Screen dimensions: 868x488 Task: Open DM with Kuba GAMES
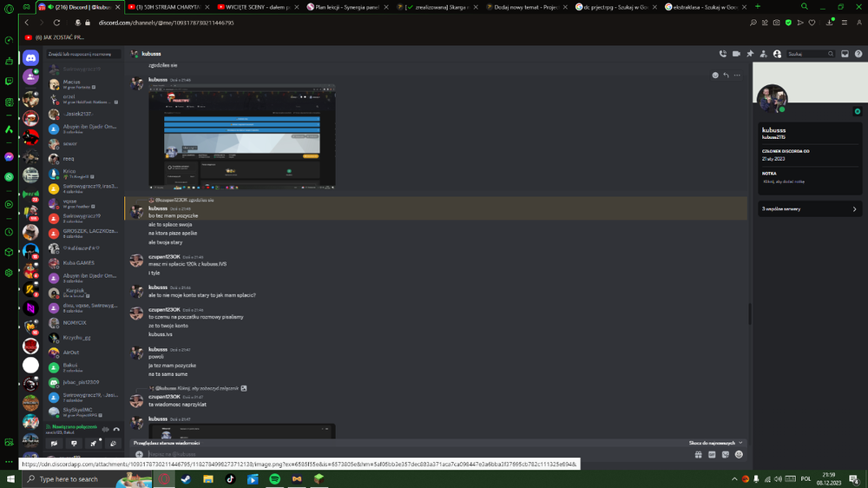coord(84,263)
